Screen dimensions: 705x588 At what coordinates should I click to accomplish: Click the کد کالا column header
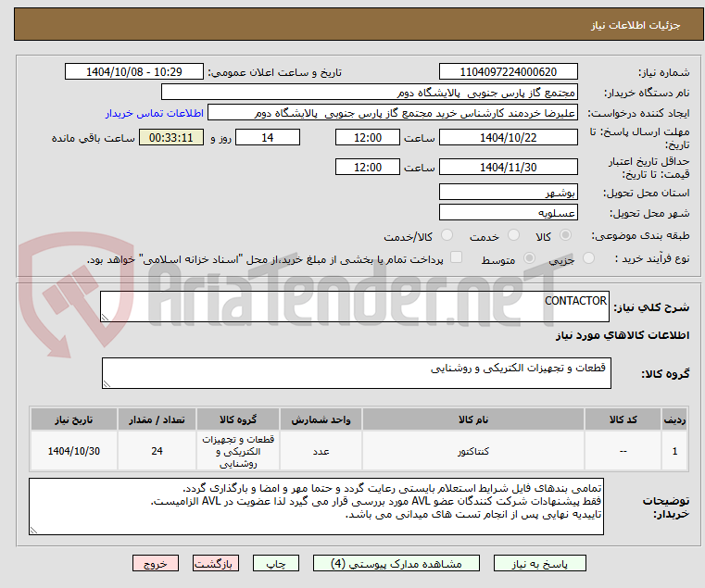pos(623,419)
